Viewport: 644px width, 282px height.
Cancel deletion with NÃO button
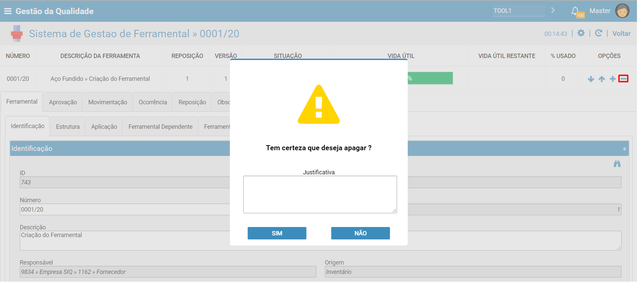pyautogui.click(x=360, y=233)
